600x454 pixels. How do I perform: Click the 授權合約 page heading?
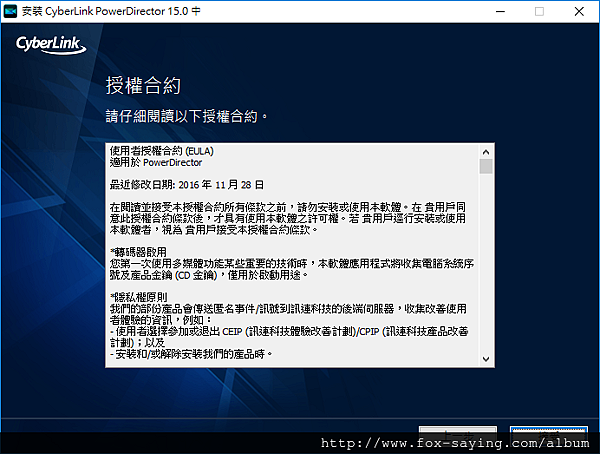(x=143, y=85)
